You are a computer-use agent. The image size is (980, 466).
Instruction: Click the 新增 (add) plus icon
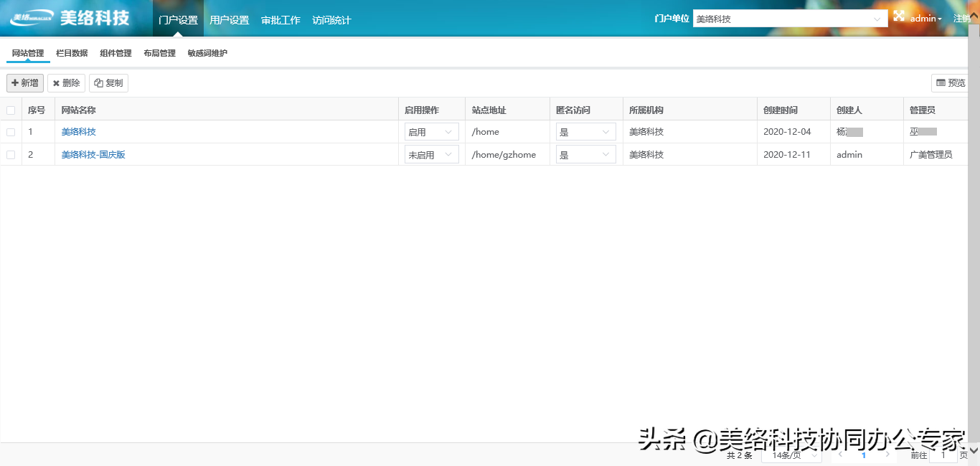[24, 82]
